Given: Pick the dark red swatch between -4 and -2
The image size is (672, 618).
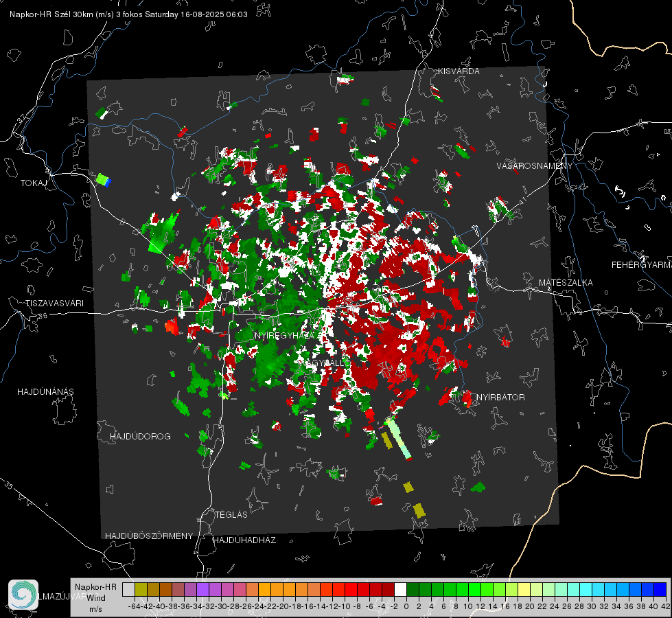Looking at the screenshot, I should [388, 589].
